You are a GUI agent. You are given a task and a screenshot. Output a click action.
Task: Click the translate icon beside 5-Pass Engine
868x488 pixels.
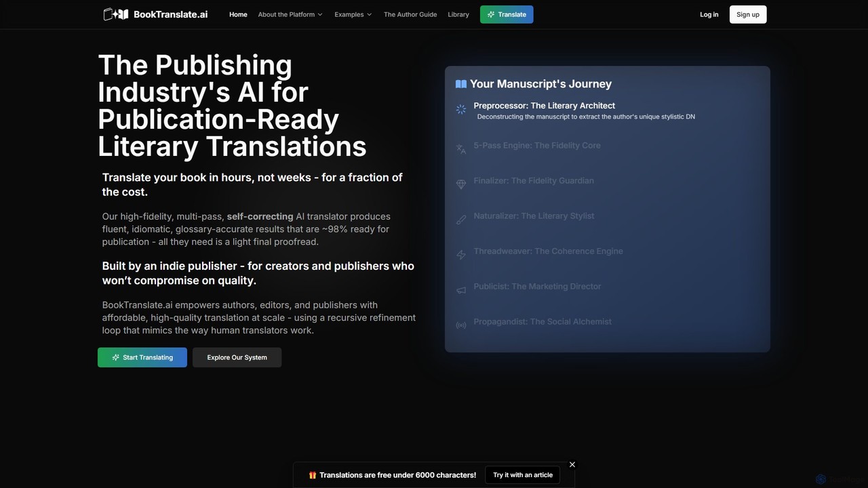coord(461,149)
